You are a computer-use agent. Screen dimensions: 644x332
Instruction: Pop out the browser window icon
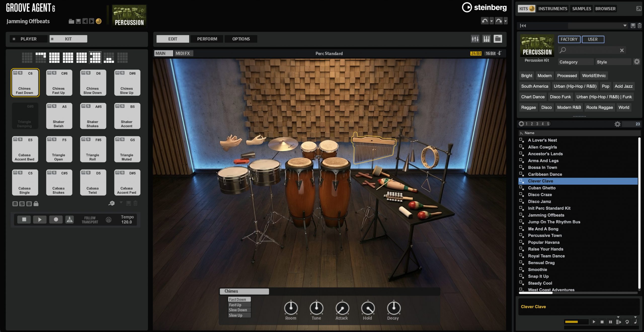tap(639, 9)
